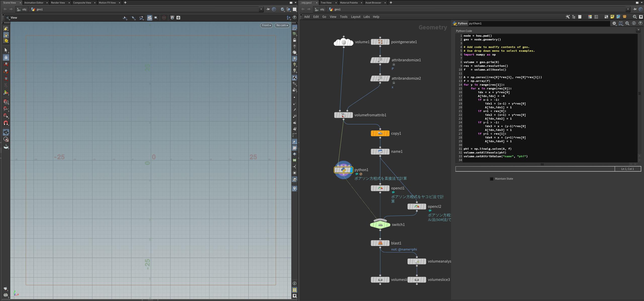Open network path history dropdown in network editor
644x301 pixels.
628,9
